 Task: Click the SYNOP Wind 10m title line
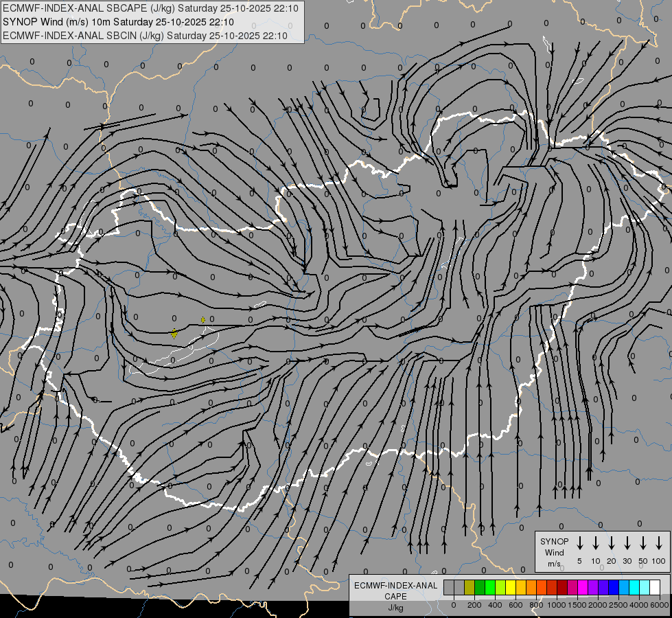click(x=118, y=22)
